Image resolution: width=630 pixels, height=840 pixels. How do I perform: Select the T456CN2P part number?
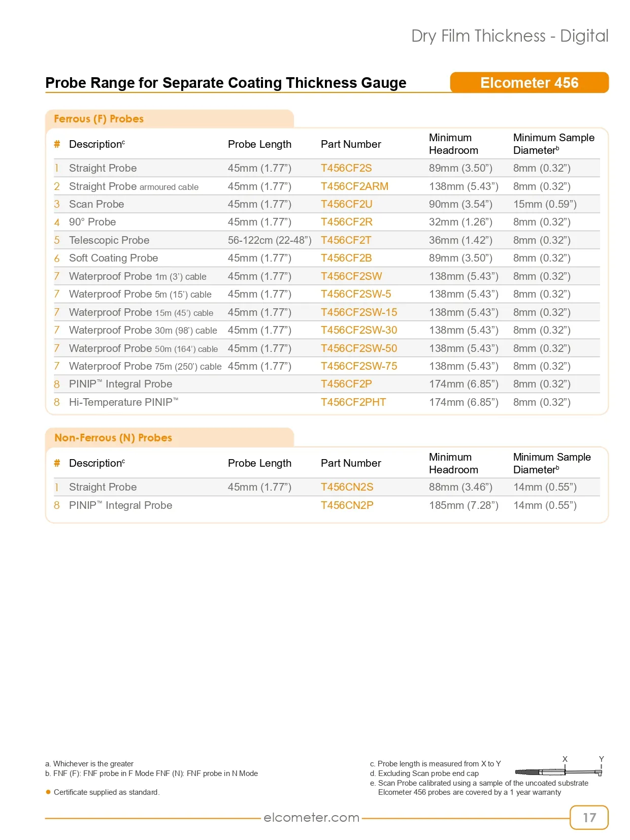347,505
